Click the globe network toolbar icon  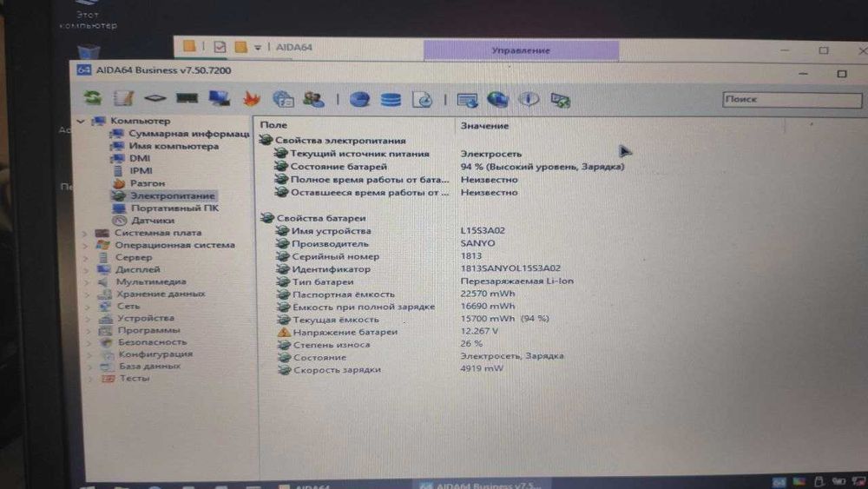pos(497,100)
